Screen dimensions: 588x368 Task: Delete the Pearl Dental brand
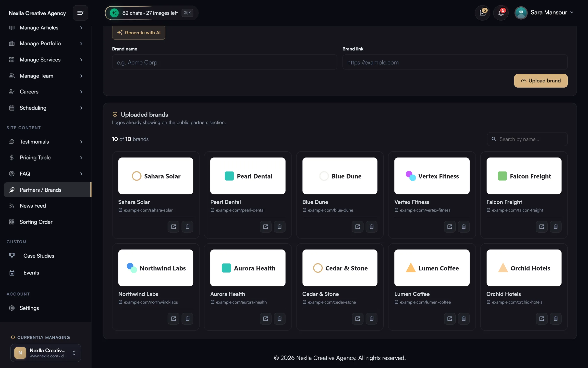[x=280, y=226]
